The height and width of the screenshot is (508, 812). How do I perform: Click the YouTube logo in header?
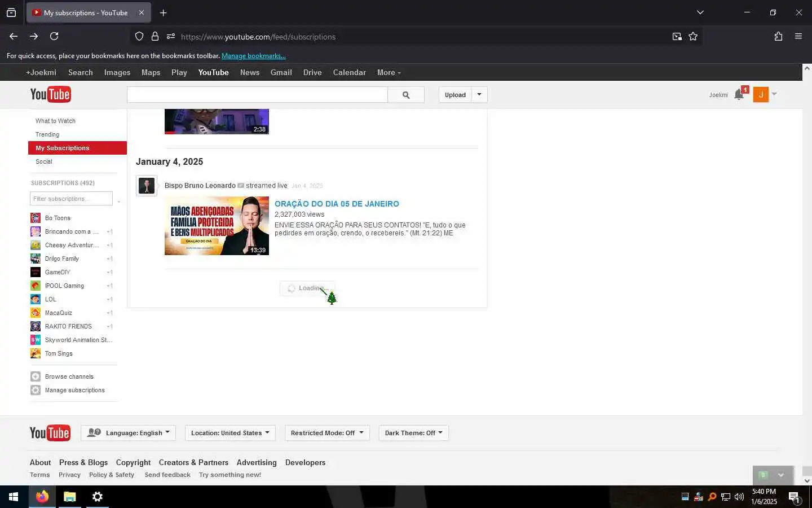50,94
